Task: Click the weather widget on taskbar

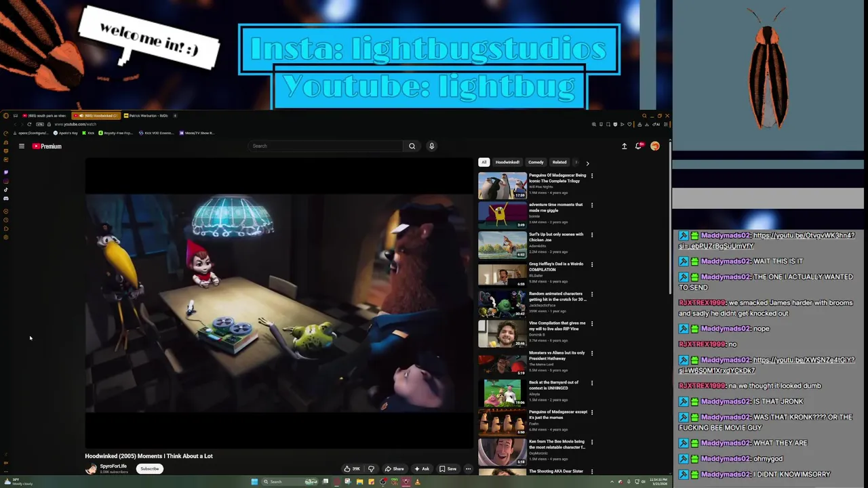Action: (18, 482)
